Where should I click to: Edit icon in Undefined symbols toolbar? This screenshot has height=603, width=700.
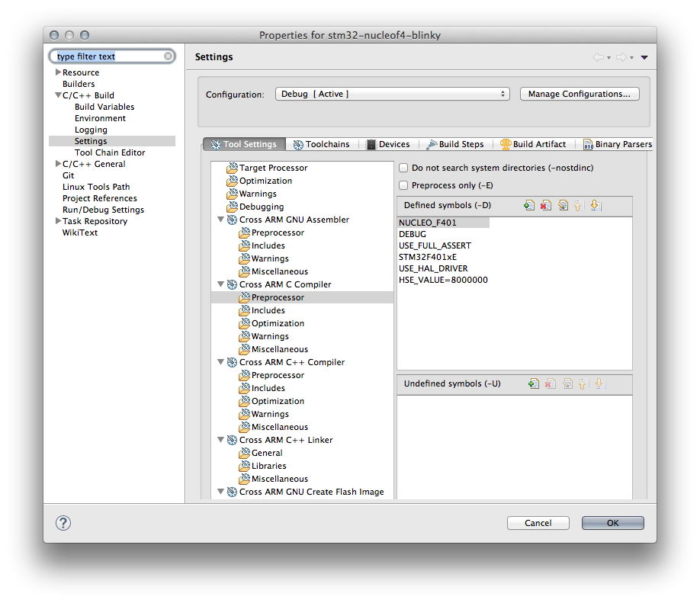coord(567,384)
